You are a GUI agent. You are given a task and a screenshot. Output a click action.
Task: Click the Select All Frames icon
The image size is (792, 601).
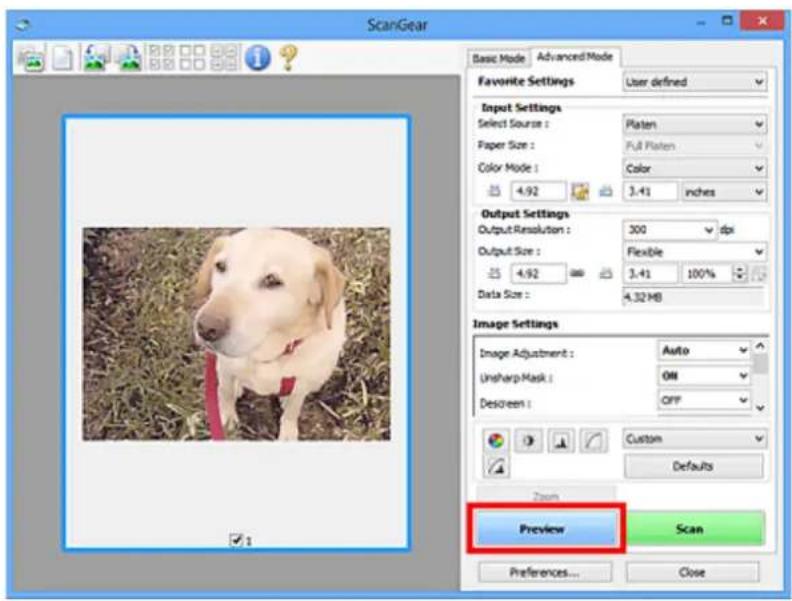tap(224, 58)
